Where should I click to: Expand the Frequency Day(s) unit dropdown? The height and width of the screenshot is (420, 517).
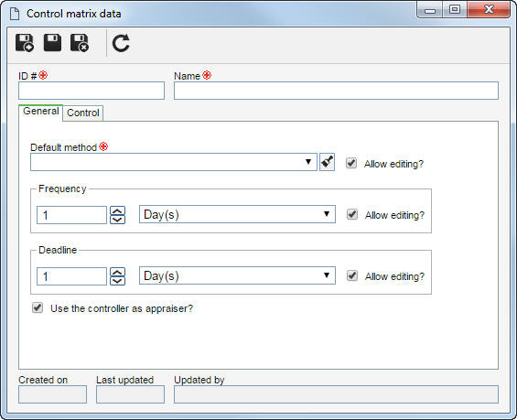[x=237, y=214]
